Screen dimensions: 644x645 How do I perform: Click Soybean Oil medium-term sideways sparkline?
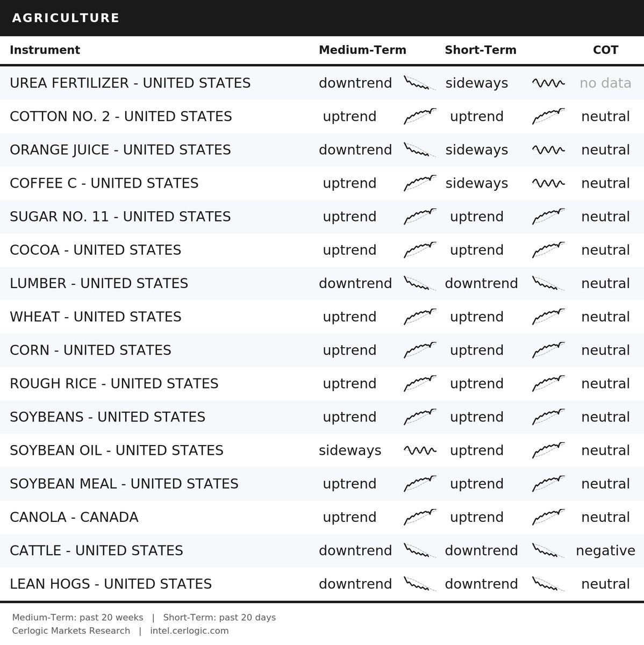[420, 450]
